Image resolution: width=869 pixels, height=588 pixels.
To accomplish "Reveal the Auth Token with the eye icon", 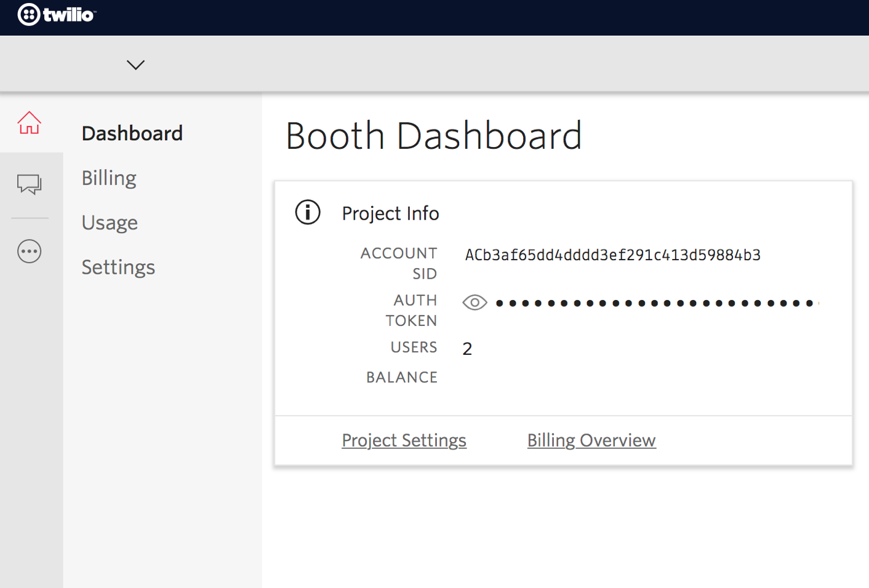I will (x=475, y=303).
